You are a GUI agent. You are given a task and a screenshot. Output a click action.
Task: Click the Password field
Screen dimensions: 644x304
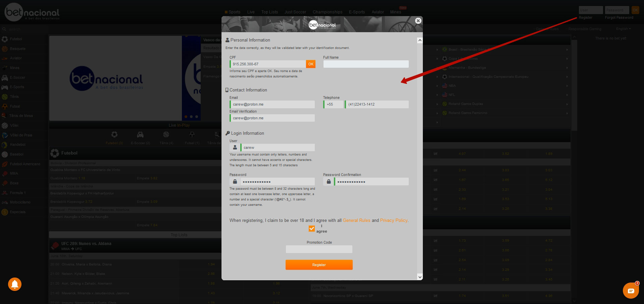278,182
